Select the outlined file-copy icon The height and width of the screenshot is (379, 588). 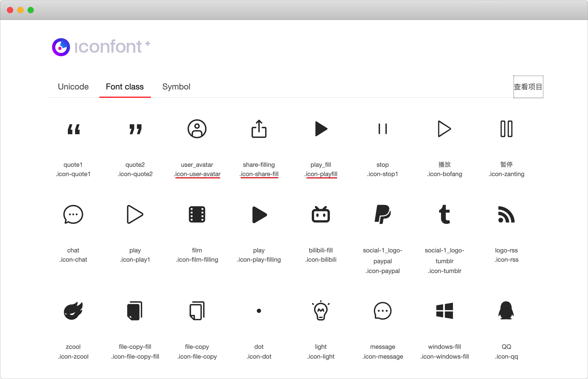coord(197,311)
